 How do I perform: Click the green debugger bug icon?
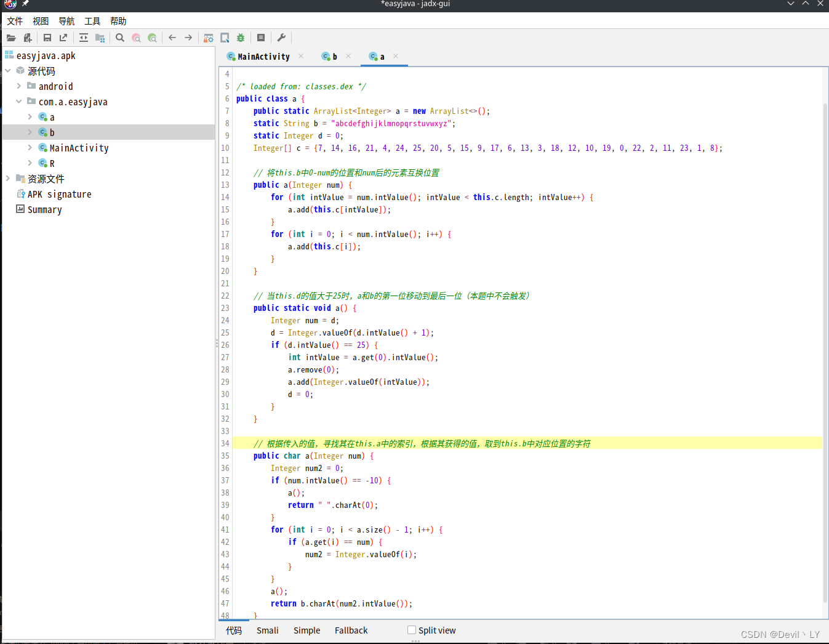click(x=241, y=38)
